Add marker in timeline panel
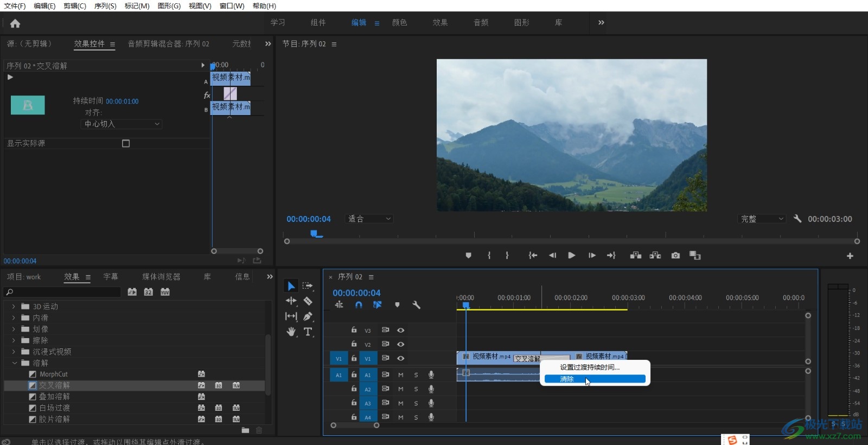Image resolution: width=868 pixels, height=445 pixels. [397, 305]
